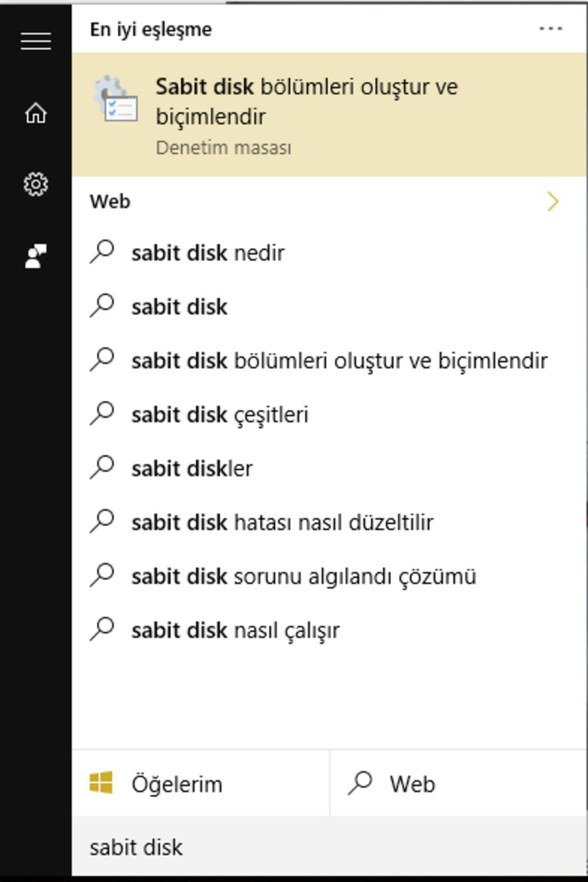Select the Windows logo next to Öğelerim
588x882 pixels.
(x=100, y=783)
